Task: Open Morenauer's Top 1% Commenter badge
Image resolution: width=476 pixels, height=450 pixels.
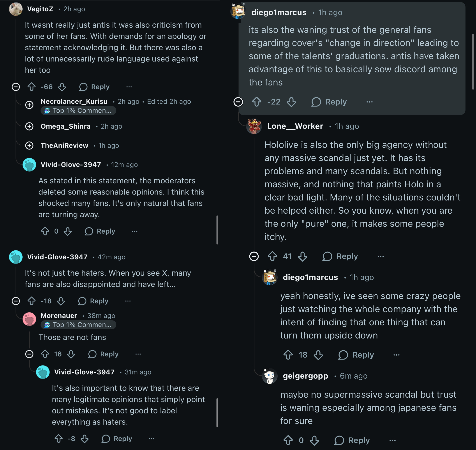Action: click(x=78, y=325)
